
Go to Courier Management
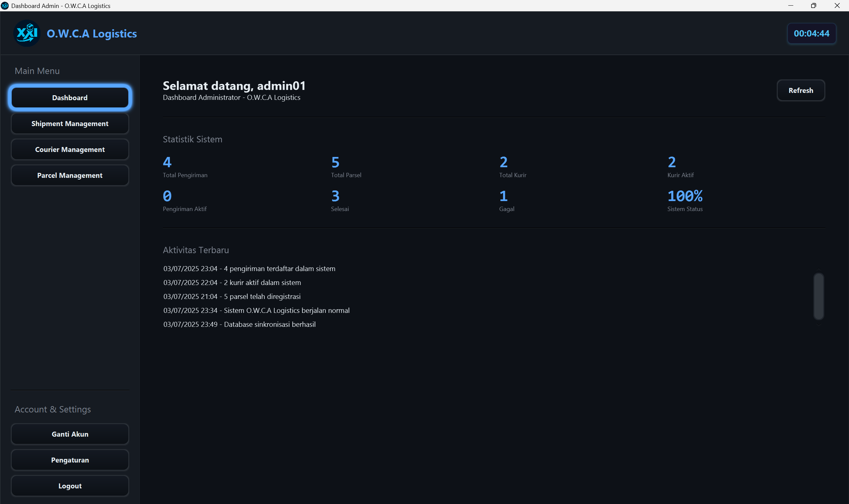click(70, 149)
